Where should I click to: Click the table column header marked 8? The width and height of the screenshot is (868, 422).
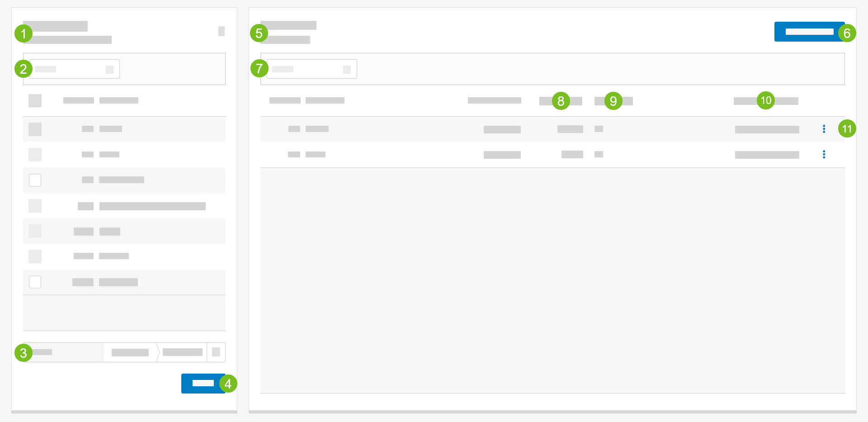[x=561, y=101]
